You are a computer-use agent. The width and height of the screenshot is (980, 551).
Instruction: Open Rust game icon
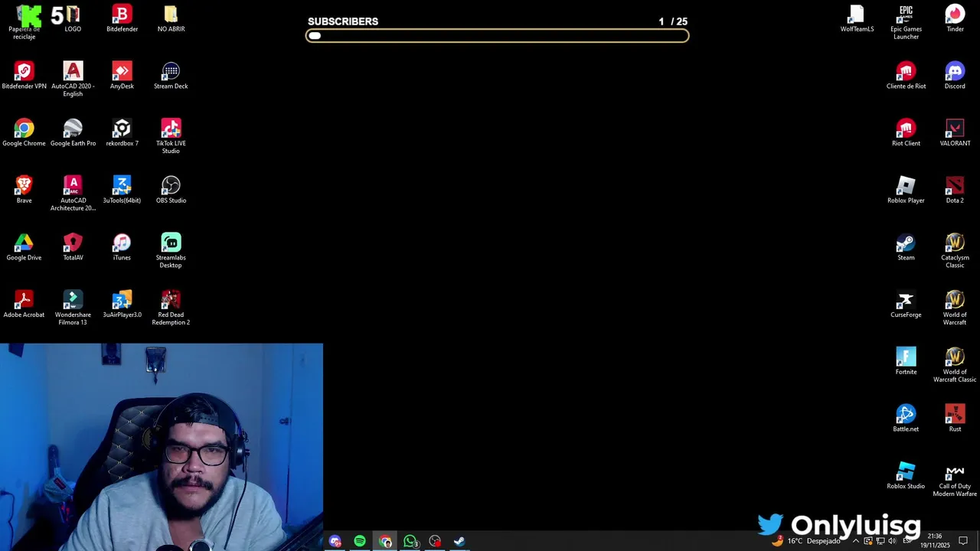955,419
